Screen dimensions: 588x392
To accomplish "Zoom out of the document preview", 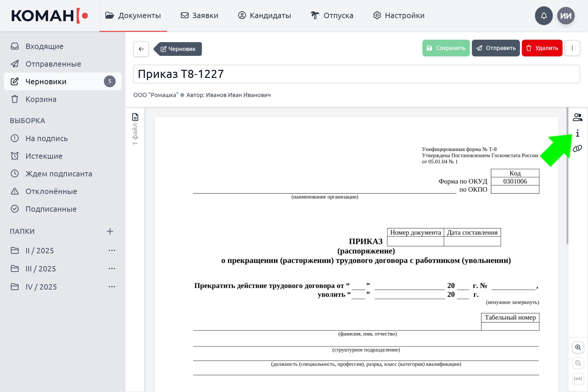I will (x=578, y=363).
